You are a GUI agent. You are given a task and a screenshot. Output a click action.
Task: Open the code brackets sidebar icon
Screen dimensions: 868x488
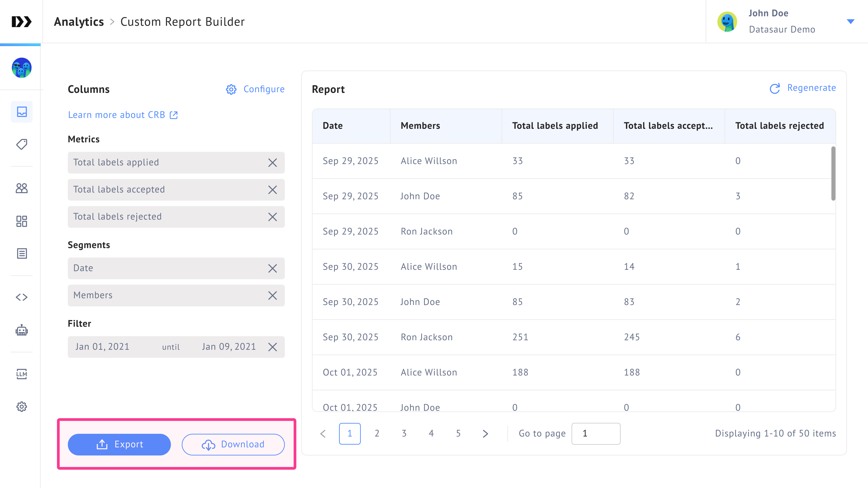(x=21, y=297)
